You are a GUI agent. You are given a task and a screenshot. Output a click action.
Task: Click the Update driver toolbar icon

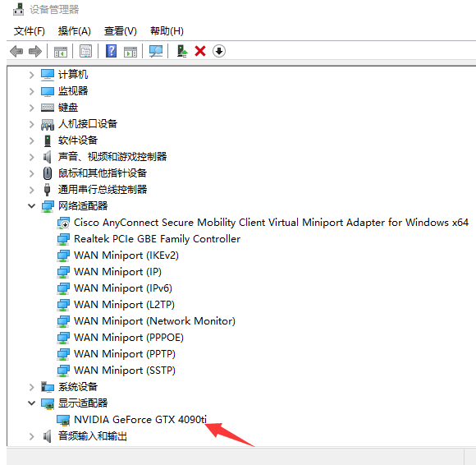(182, 51)
